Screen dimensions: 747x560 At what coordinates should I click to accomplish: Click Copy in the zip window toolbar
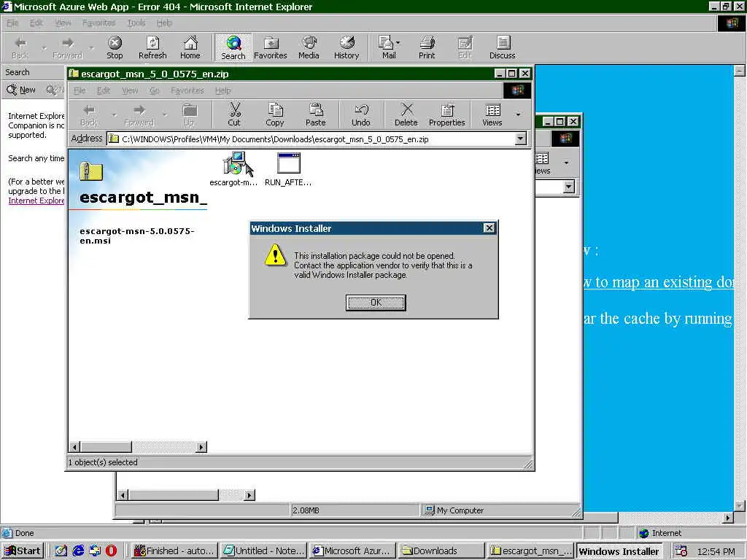pos(274,114)
